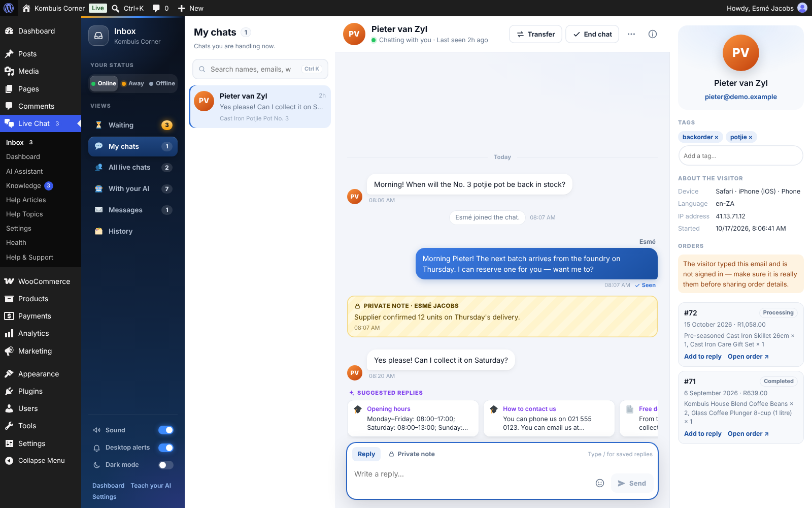Click Collapse Menu
812x508 pixels.
coord(41,460)
